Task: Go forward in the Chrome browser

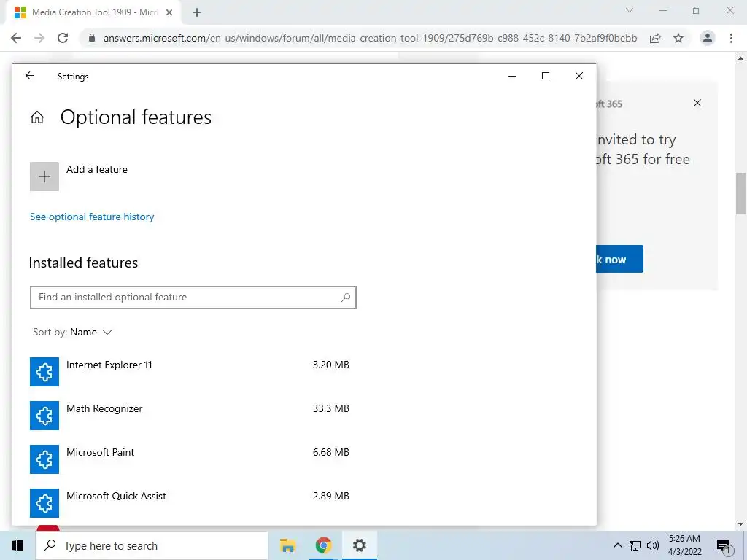Action: [x=39, y=38]
